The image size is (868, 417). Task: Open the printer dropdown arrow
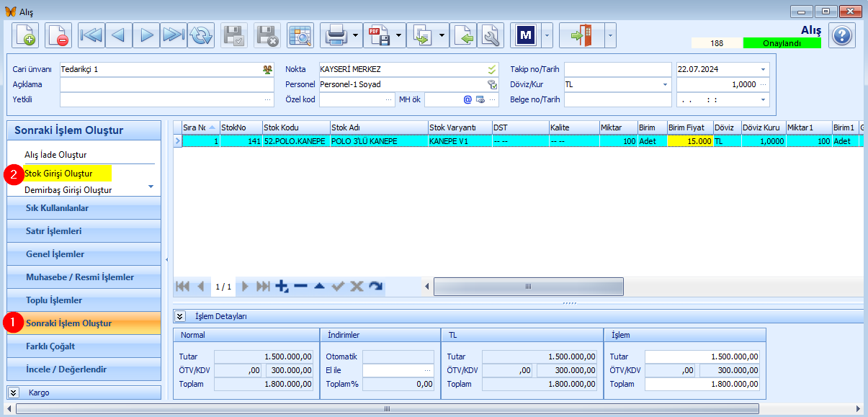pyautogui.click(x=356, y=35)
